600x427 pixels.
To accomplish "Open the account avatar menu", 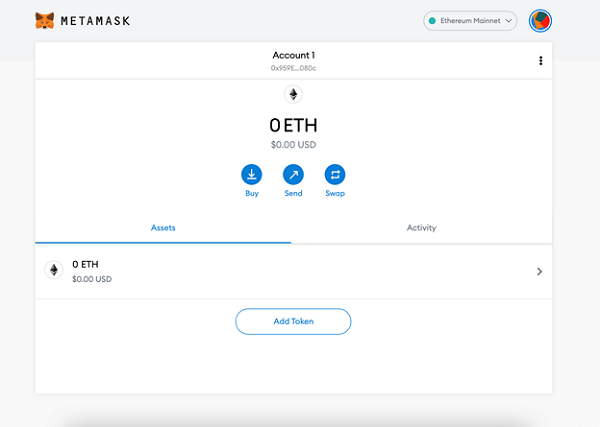I will point(540,21).
